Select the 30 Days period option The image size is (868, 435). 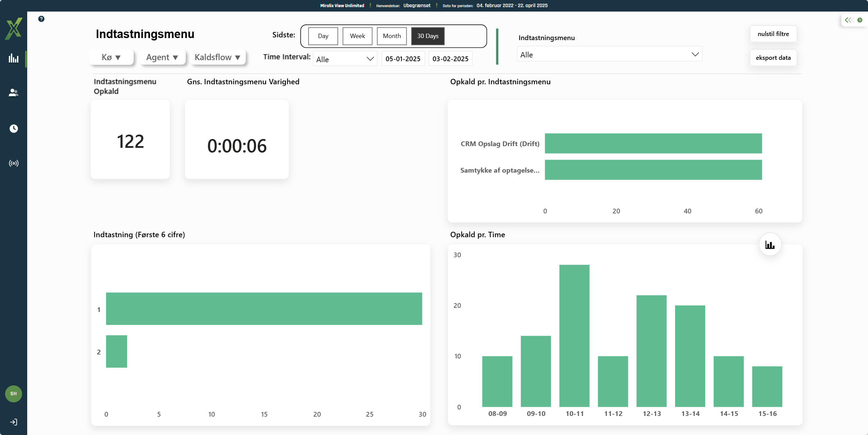tap(428, 36)
